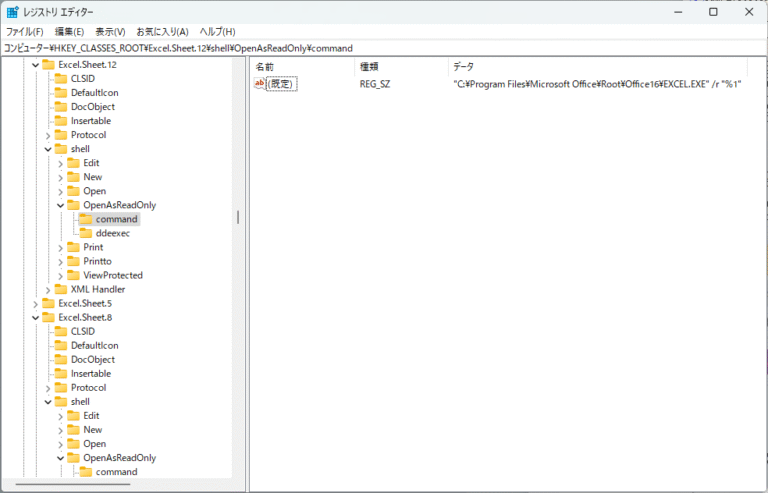Image resolution: width=768 pixels, height=493 pixels.
Task: Maximize the Registry Editor window
Action: tap(713, 12)
